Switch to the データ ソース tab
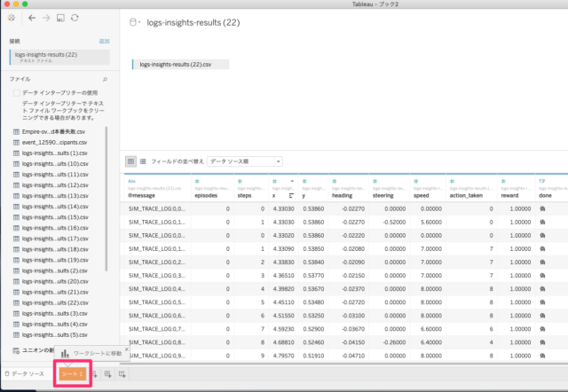The height and width of the screenshot is (392, 568). click(x=25, y=374)
